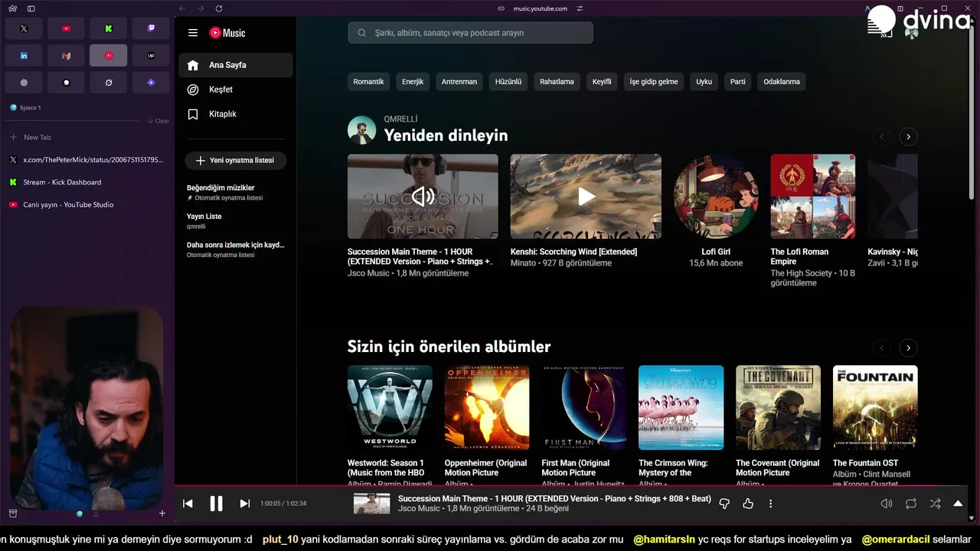980x551 pixels.
Task: Select the Keyifli mood chip
Action: 602,82
